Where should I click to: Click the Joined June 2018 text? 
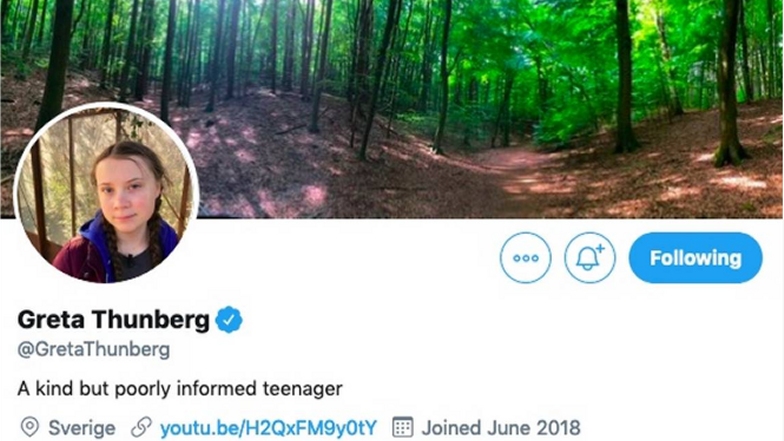tap(500, 428)
